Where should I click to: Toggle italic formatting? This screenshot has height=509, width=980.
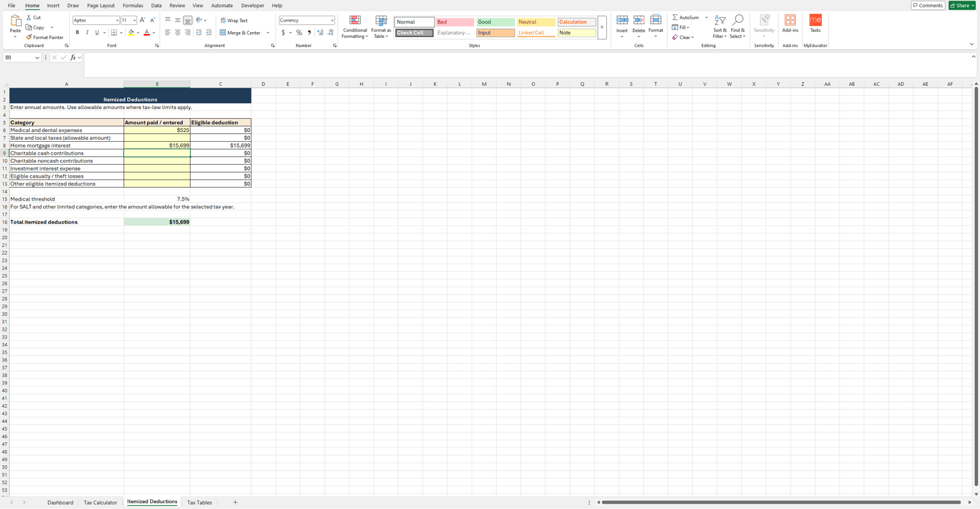point(87,33)
